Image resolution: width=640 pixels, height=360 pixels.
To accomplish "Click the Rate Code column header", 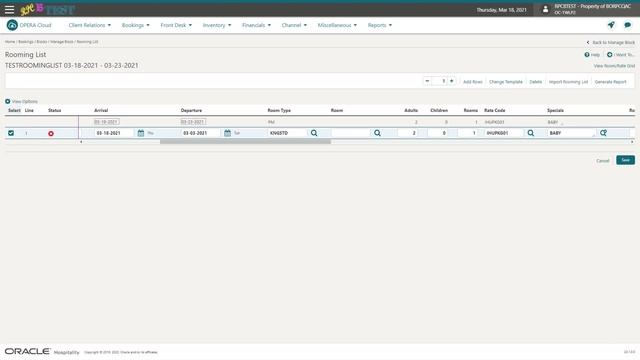I will point(494,110).
